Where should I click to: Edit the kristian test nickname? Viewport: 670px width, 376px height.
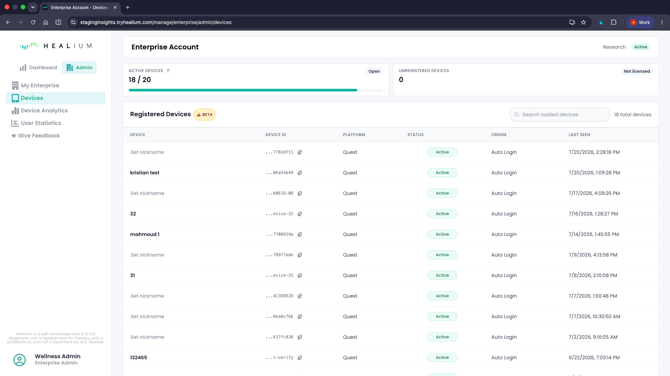point(144,173)
